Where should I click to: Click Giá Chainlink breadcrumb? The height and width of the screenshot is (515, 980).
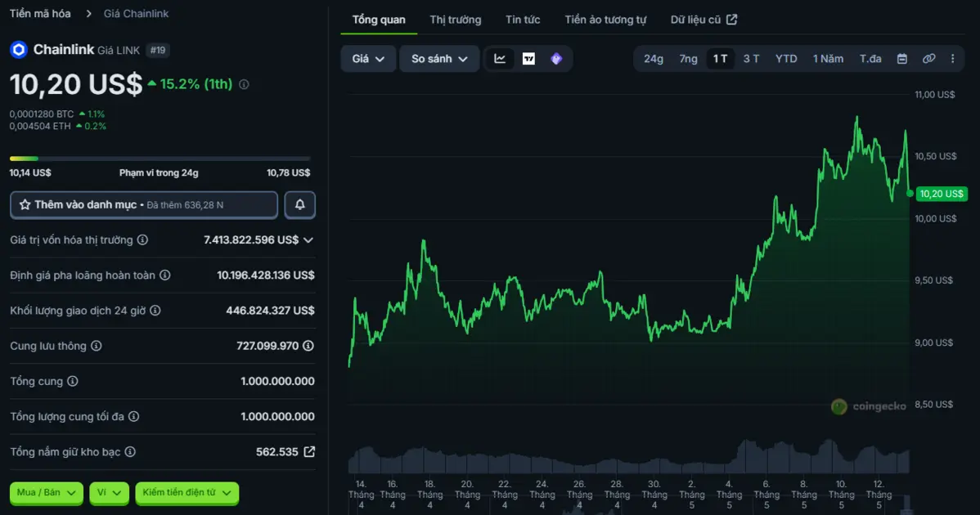point(137,13)
